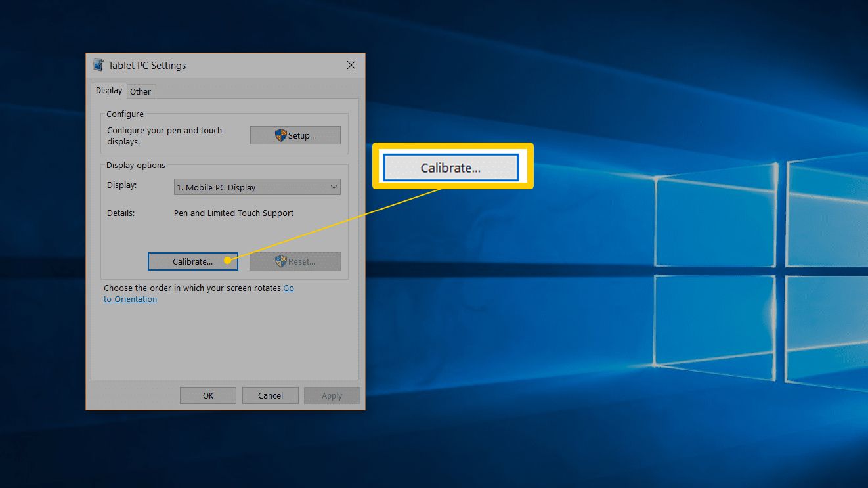This screenshot has width=868, height=488.
Task: Click the 'Pen and Limited Touch Support' text
Action: (234, 213)
